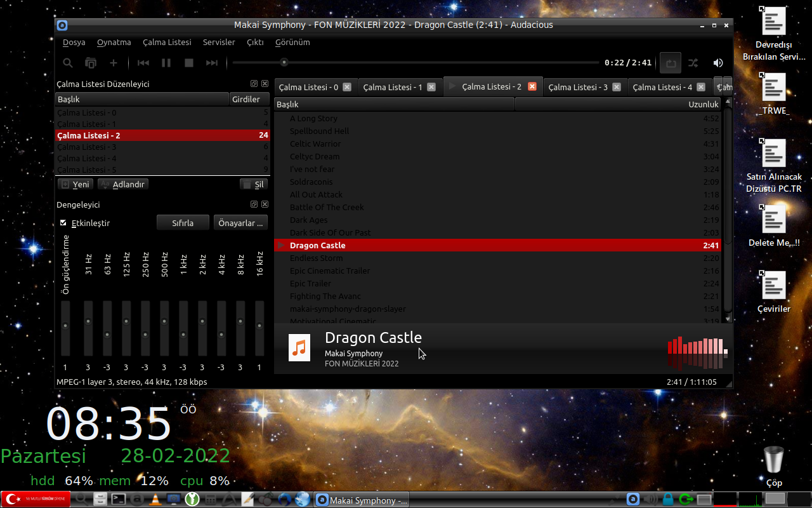The width and height of the screenshot is (812, 508).
Task: Open the search library tool in Audacious toolbar
Action: tap(68, 63)
